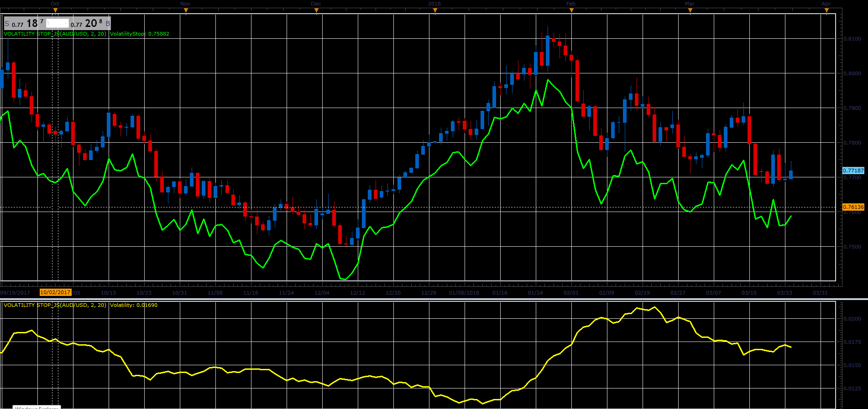Click the Buy price button 0.77 20
Image resolution: width=868 pixels, height=409 pixels.
coord(89,23)
